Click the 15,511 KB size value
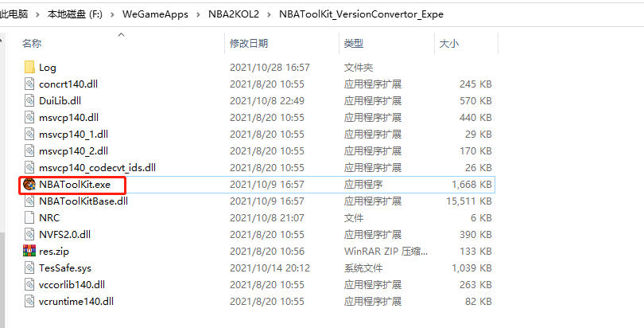The width and height of the screenshot is (644, 328). [x=469, y=201]
